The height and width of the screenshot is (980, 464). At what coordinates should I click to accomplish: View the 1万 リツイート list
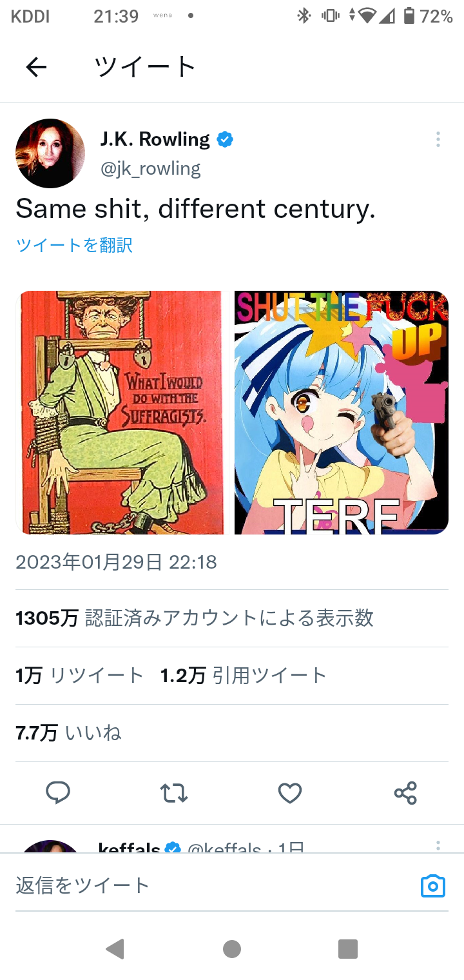pyautogui.click(x=79, y=676)
